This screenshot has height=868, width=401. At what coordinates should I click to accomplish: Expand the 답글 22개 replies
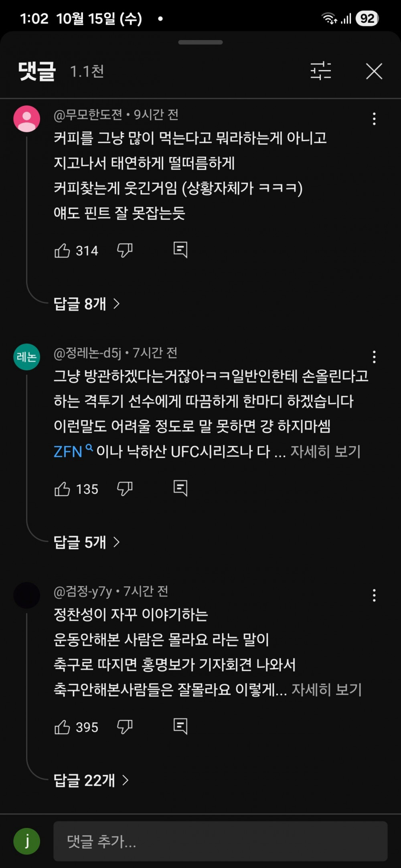pyautogui.click(x=91, y=781)
